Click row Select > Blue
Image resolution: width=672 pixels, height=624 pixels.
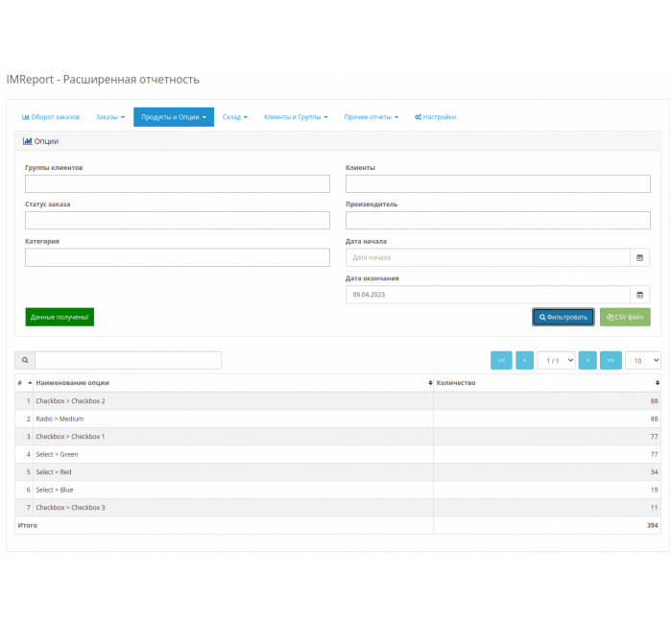(x=338, y=490)
